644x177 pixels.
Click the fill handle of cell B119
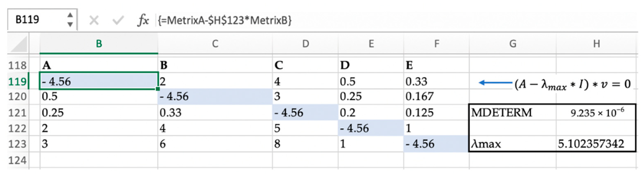pyautogui.click(x=158, y=89)
